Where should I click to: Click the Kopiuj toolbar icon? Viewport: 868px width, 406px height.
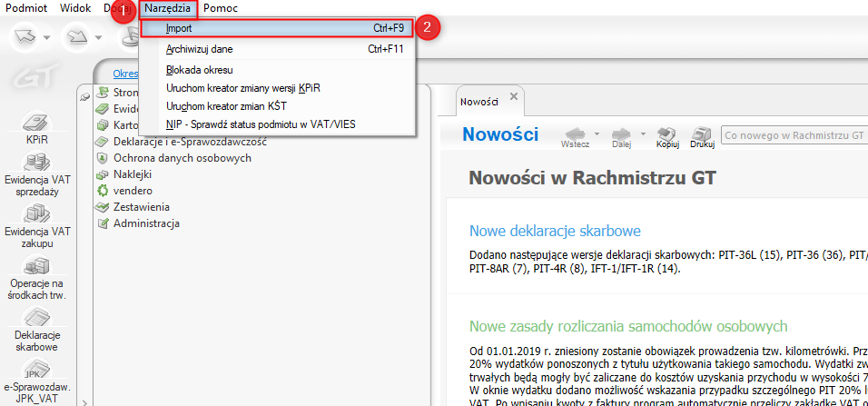coord(667,137)
